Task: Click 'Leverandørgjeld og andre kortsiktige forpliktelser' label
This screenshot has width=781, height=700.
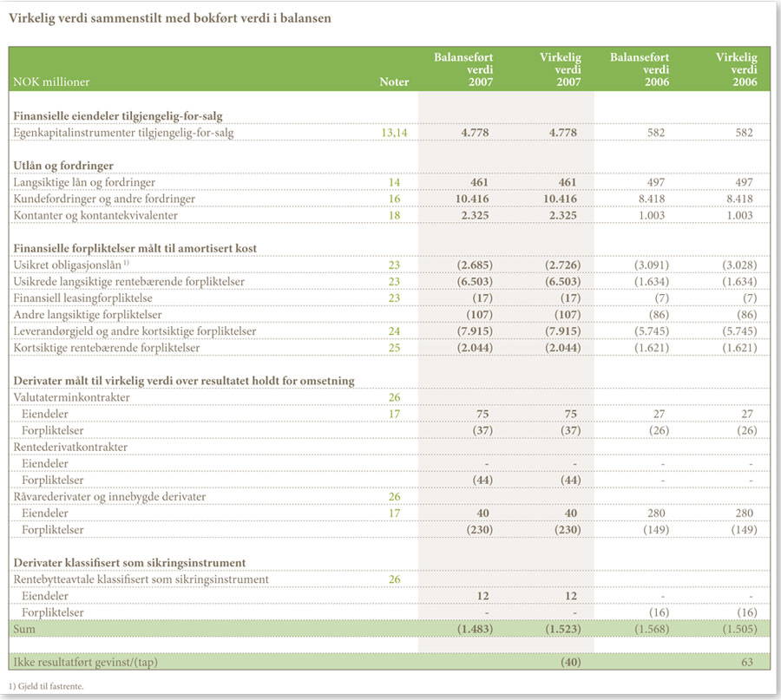Action: click(135, 331)
